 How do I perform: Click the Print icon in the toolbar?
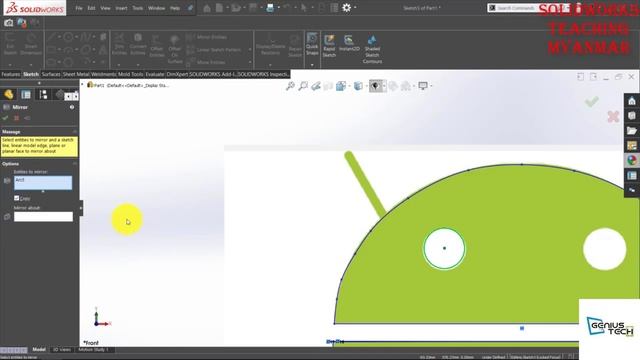pyautogui.click(x=270, y=8)
